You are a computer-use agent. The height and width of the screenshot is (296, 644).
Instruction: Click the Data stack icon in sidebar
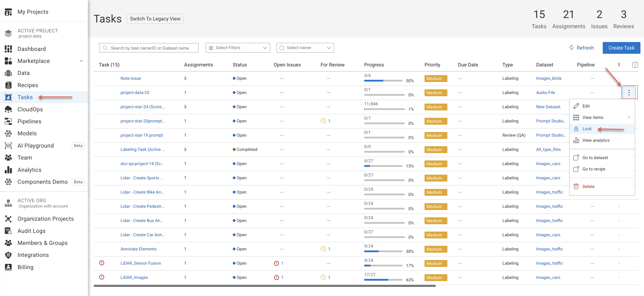tap(8, 73)
